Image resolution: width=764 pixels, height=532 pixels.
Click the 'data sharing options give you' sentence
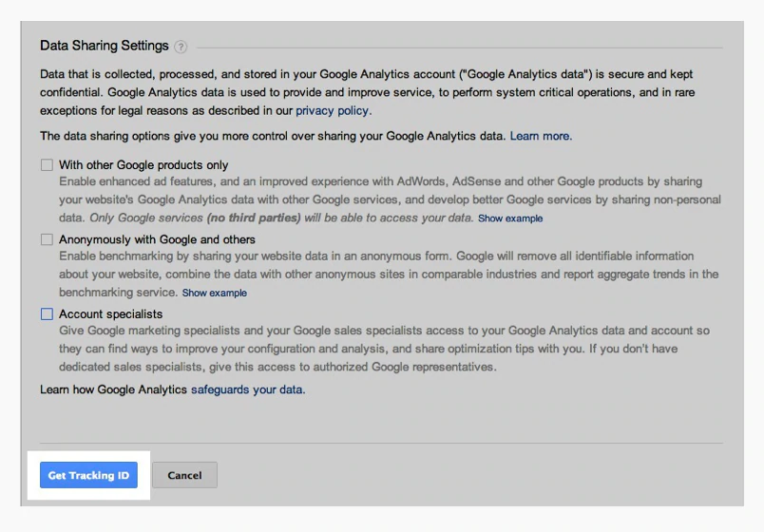(x=273, y=136)
